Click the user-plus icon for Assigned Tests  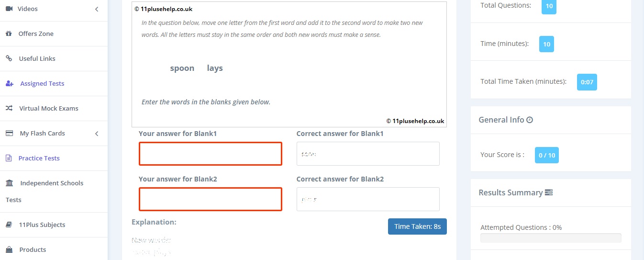click(10, 83)
